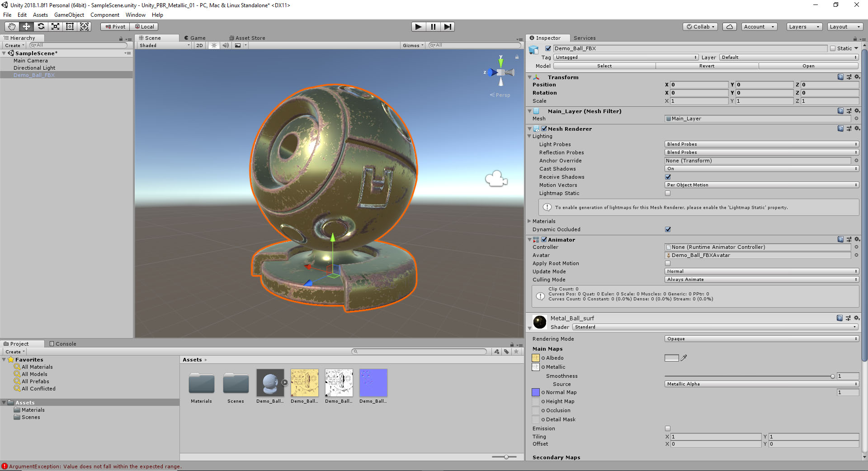Pick Albedo color with eyedropper
The width and height of the screenshot is (868, 471).
684,358
